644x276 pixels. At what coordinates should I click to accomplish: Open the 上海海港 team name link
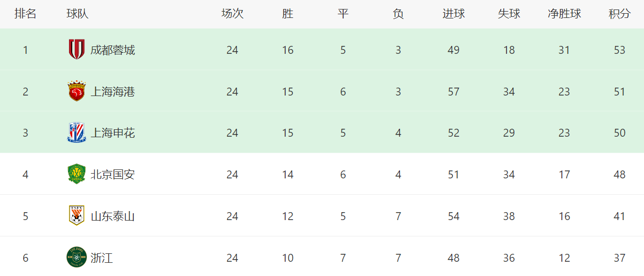coord(113,92)
